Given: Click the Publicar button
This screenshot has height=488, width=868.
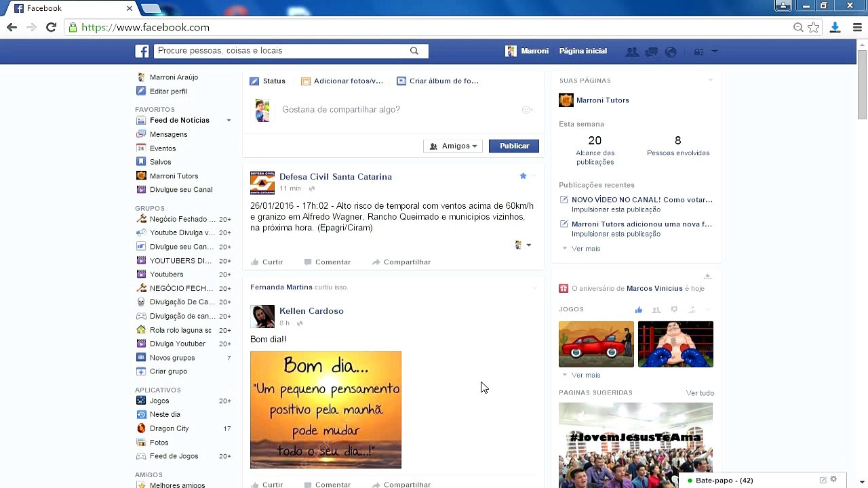Looking at the screenshot, I should [514, 146].
